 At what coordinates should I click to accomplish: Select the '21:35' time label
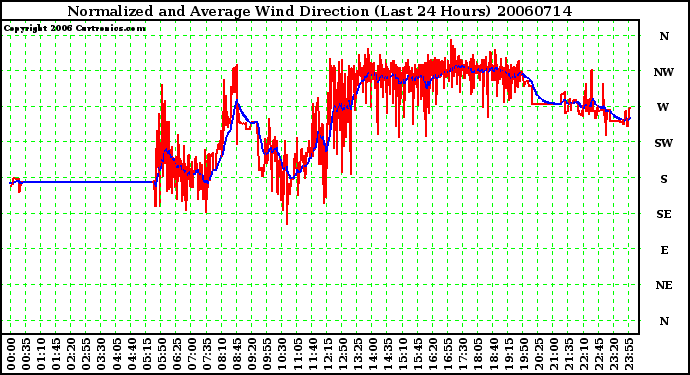pyautogui.click(x=569, y=354)
